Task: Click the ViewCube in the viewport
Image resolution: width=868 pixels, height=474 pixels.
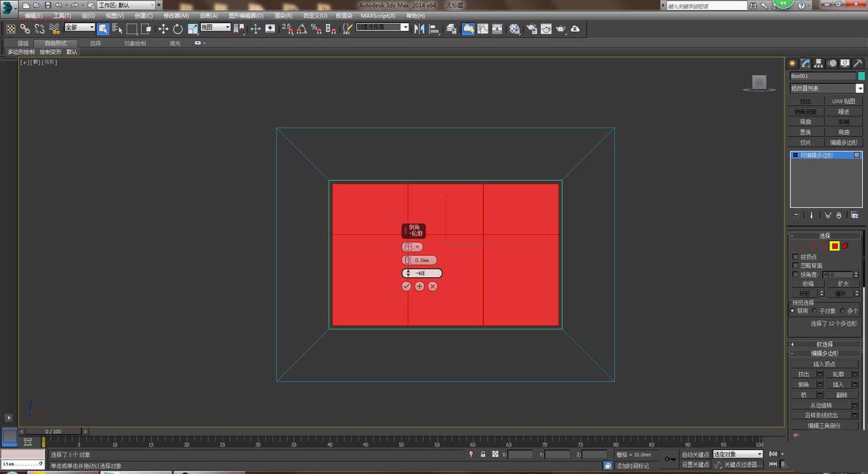Action: click(759, 83)
